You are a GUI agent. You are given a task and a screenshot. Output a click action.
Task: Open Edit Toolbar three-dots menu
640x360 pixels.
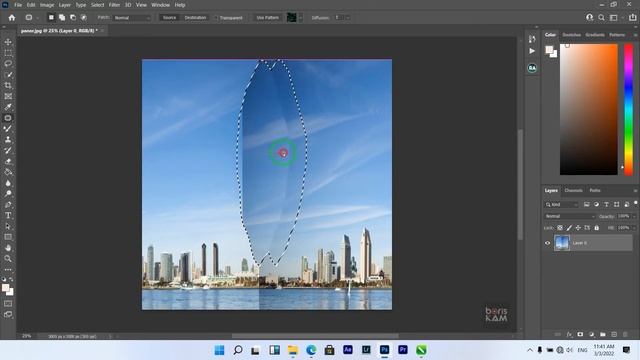8,269
